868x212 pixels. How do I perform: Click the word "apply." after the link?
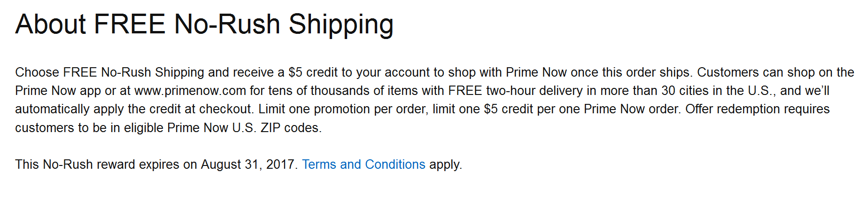pyautogui.click(x=446, y=165)
